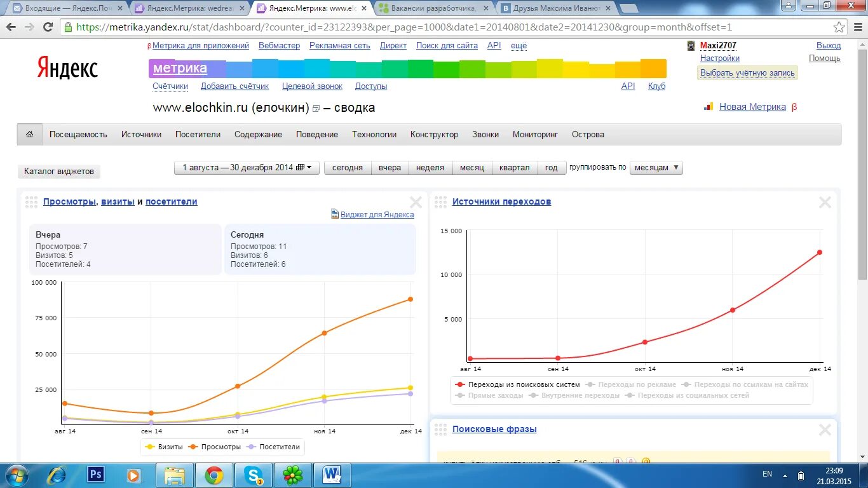Open Skype from the taskbar

(254, 475)
